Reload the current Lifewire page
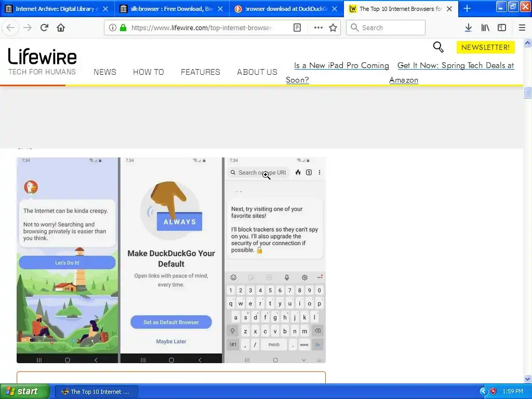 point(44,28)
